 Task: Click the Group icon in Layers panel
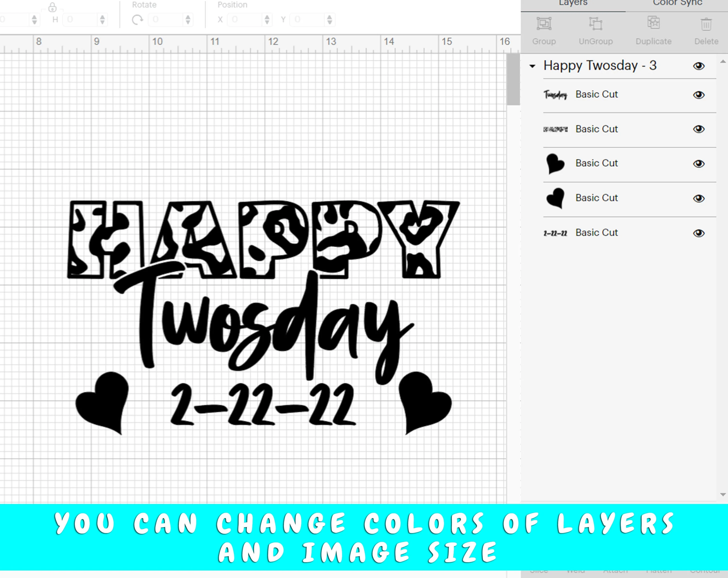(544, 24)
